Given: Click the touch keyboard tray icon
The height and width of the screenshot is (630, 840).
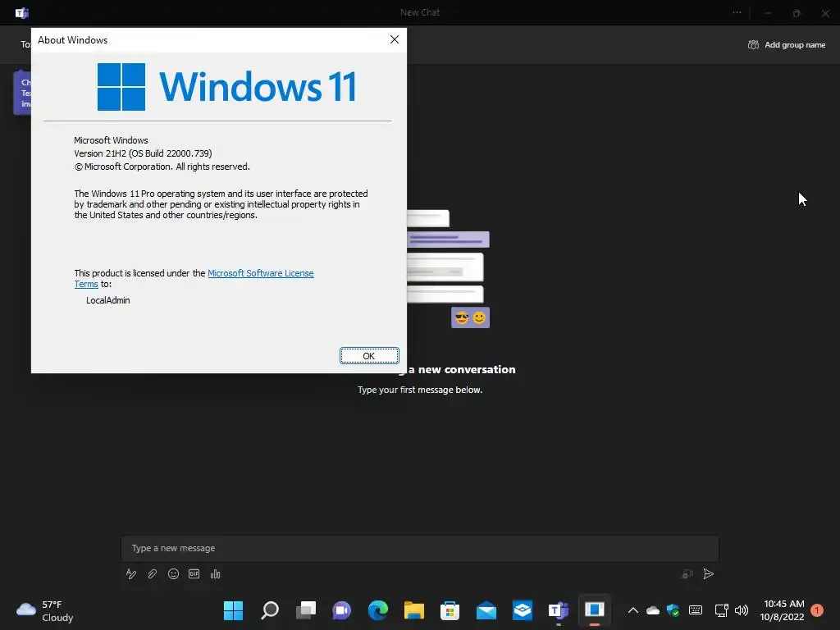Looking at the screenshot, I should coord(696,610).
